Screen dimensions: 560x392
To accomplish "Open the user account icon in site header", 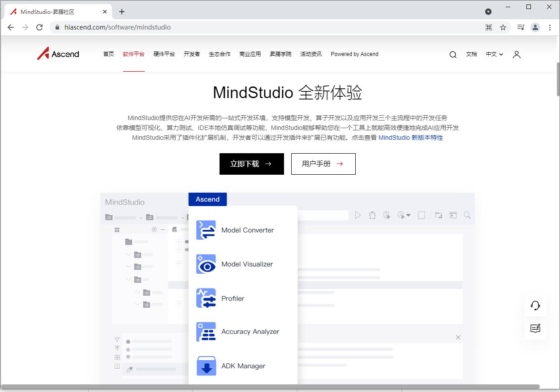I will [517, 54].
